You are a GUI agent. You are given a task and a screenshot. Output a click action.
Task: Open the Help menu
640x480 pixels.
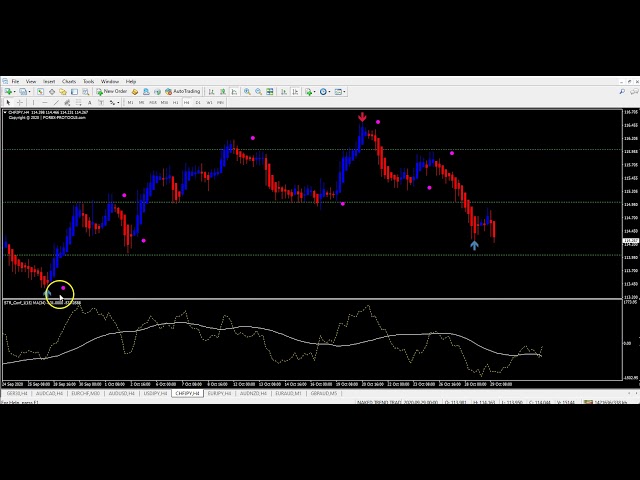click(131, 81)
